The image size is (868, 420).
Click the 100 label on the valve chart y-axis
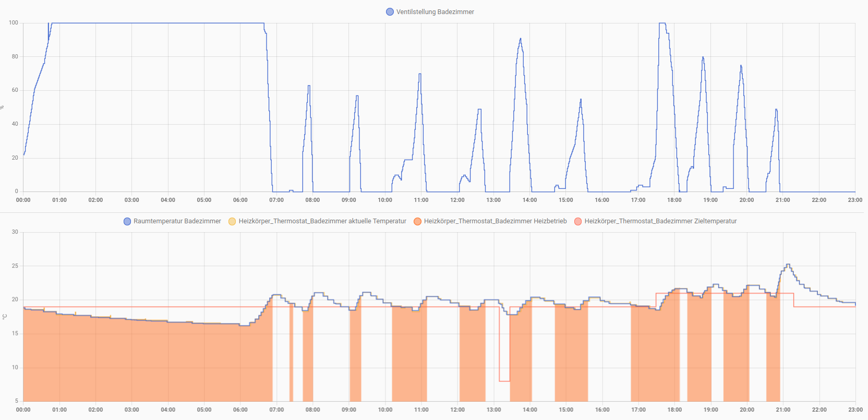(14, 23)
